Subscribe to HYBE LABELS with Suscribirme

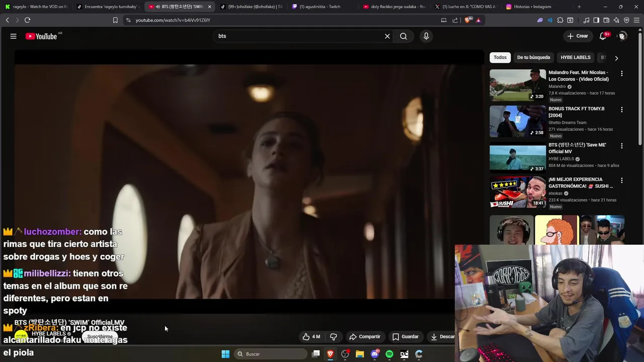(100, 336)
